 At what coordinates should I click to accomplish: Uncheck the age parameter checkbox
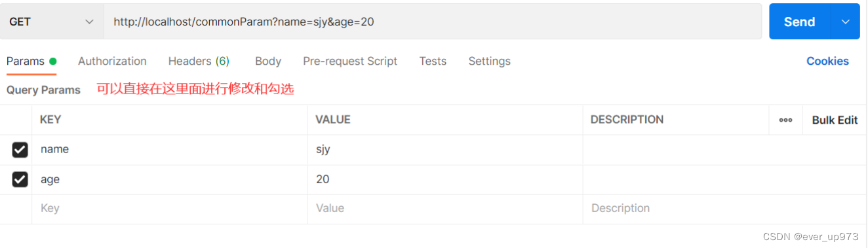pos(20,179)
